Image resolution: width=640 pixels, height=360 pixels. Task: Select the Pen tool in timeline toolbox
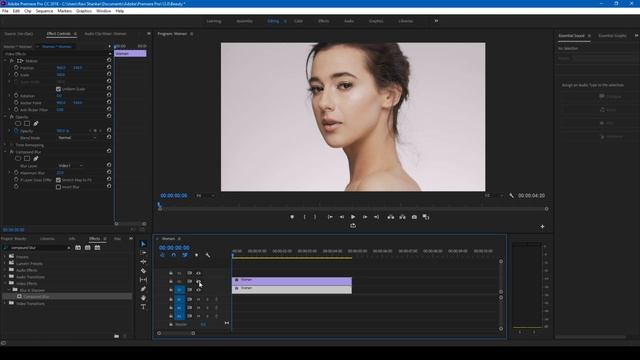143,289
